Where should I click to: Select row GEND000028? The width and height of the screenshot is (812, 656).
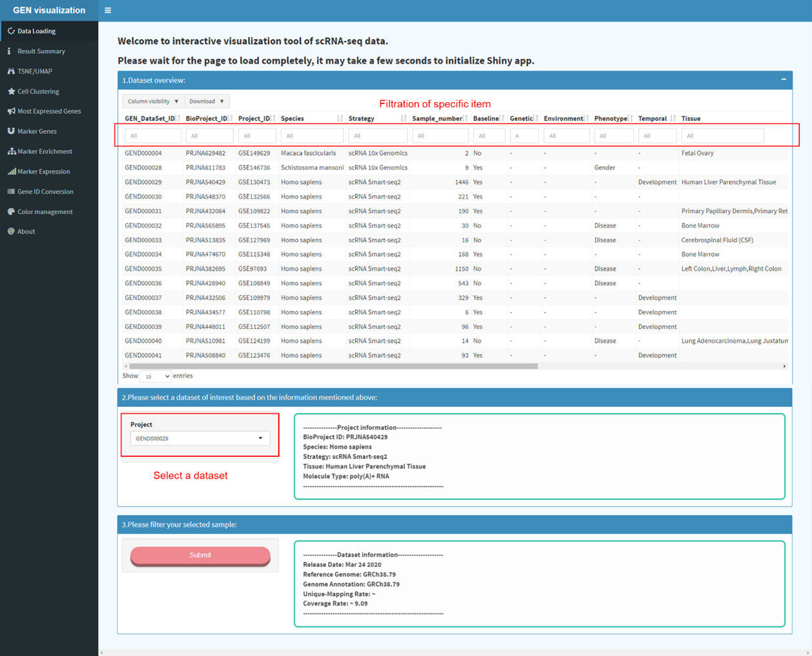click(455, 167)
